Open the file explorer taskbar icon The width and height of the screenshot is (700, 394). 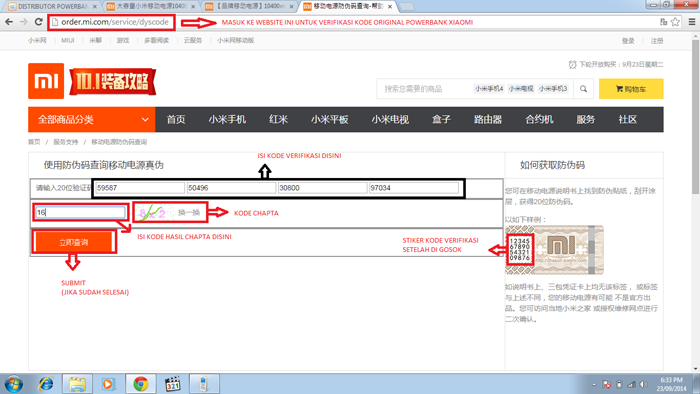click(77, 384)
